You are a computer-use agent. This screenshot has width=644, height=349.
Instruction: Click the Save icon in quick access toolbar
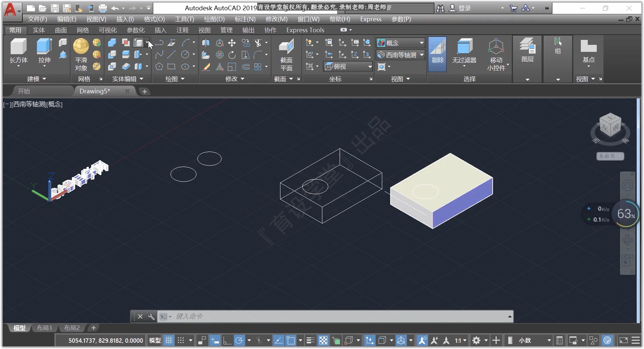55,8
